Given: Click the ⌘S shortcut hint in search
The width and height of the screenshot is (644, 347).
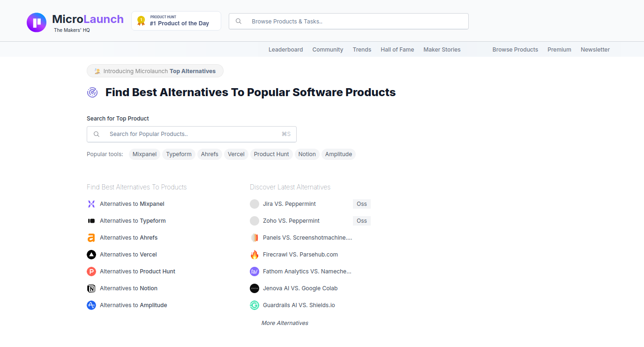Looking at the screenshot, I should [x=286, y=134].
